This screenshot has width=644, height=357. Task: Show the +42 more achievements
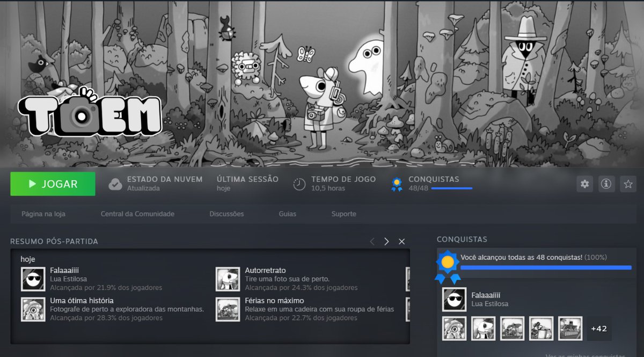[599, 329]
